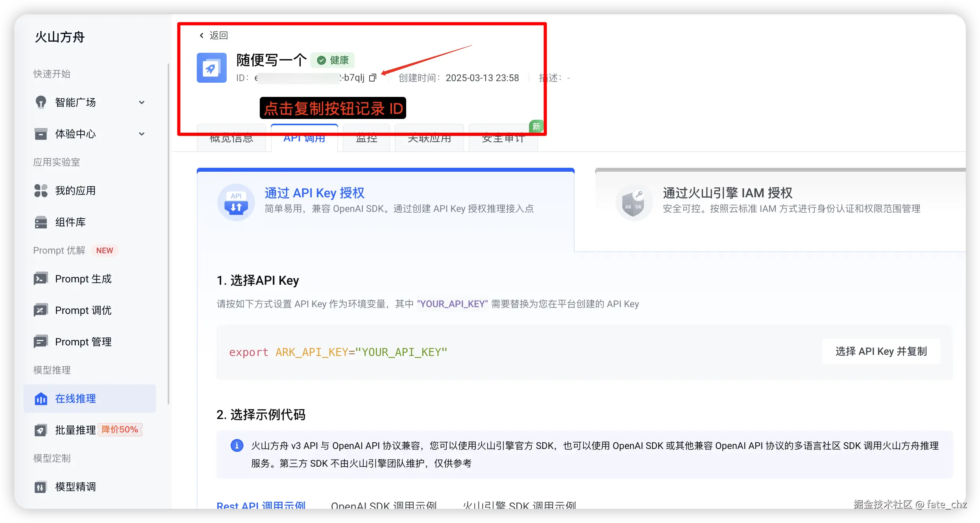Expand the 智能广场 menu chevron
This screenshot has height=523, width=980.
[142, 102]
